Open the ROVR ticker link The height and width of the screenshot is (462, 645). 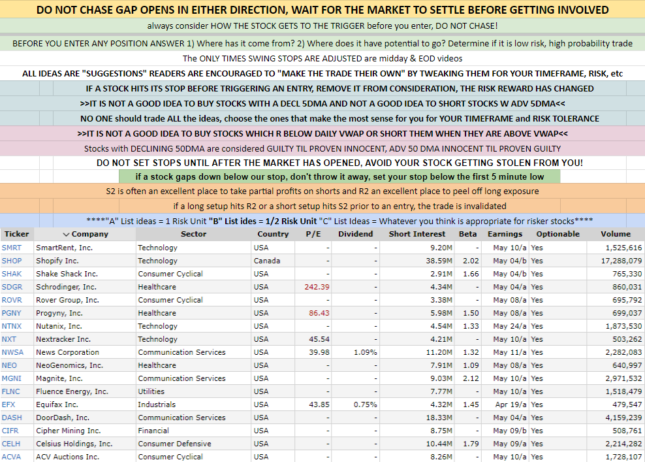click(x=12, y=300)
